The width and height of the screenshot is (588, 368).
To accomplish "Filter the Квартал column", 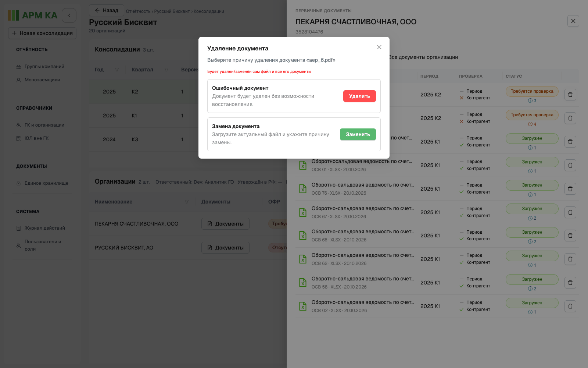I will pyautogui.click(x=166, y=70).
